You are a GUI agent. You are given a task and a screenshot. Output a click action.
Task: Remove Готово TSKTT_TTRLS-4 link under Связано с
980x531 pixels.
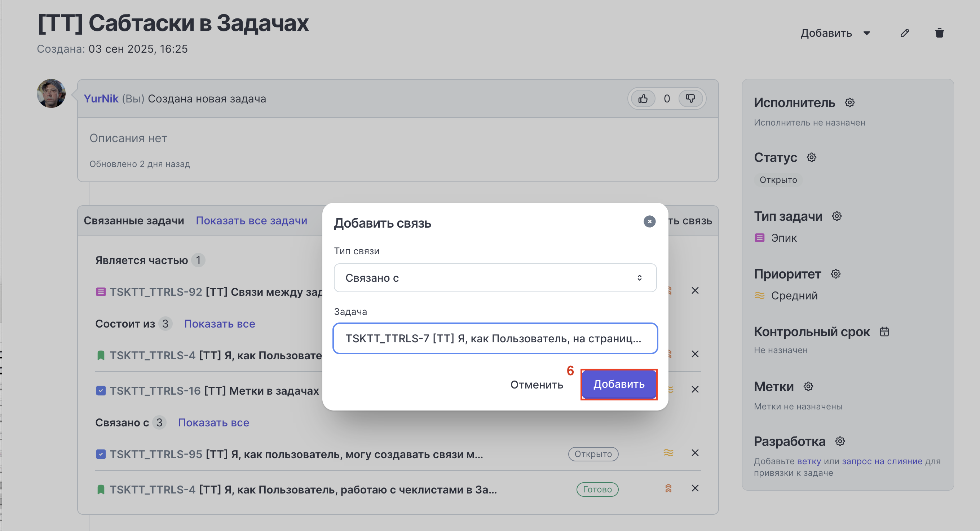pyautogui.click(x=695, y=488)
